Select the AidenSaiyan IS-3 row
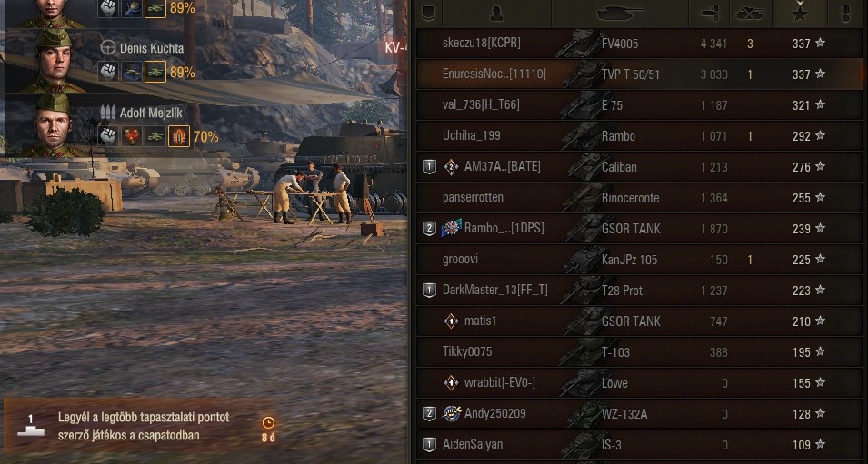Screen dimensions: 868x464 click(639, 445)
